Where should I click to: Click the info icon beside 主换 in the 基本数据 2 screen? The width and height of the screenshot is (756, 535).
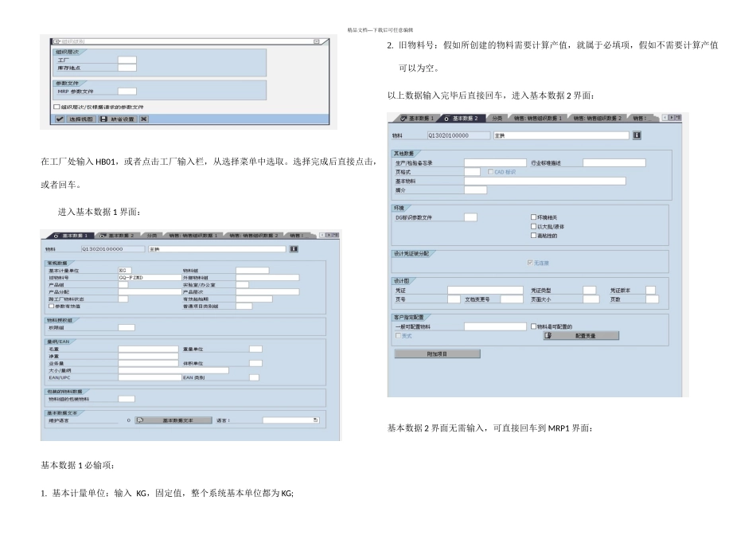(x=637, y=135)
